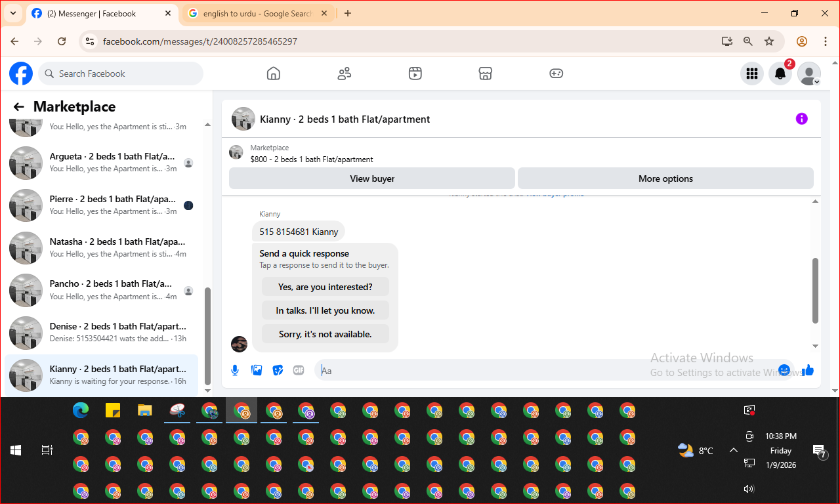The width and height of the screenshot is (840, 504).
Task: Open the tab search dropdown
Action: point(12,13)
